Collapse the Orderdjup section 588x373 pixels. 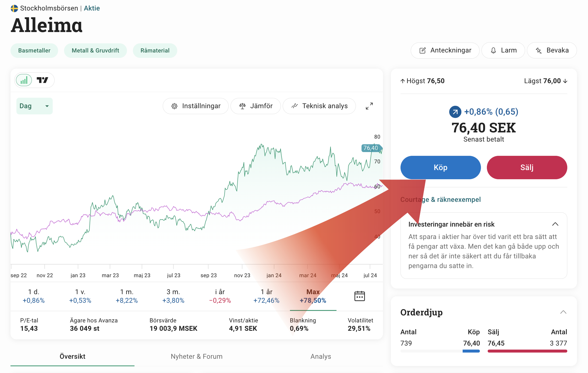(563, 312)
